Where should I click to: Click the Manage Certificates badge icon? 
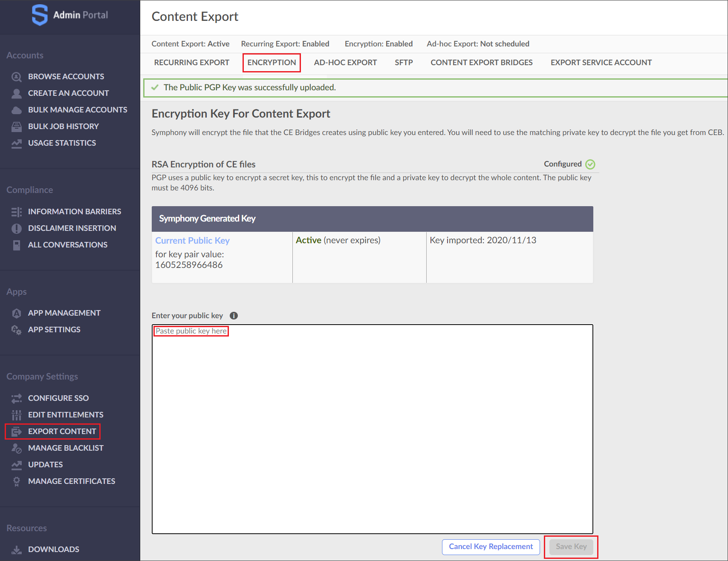[x=17, y=481]
